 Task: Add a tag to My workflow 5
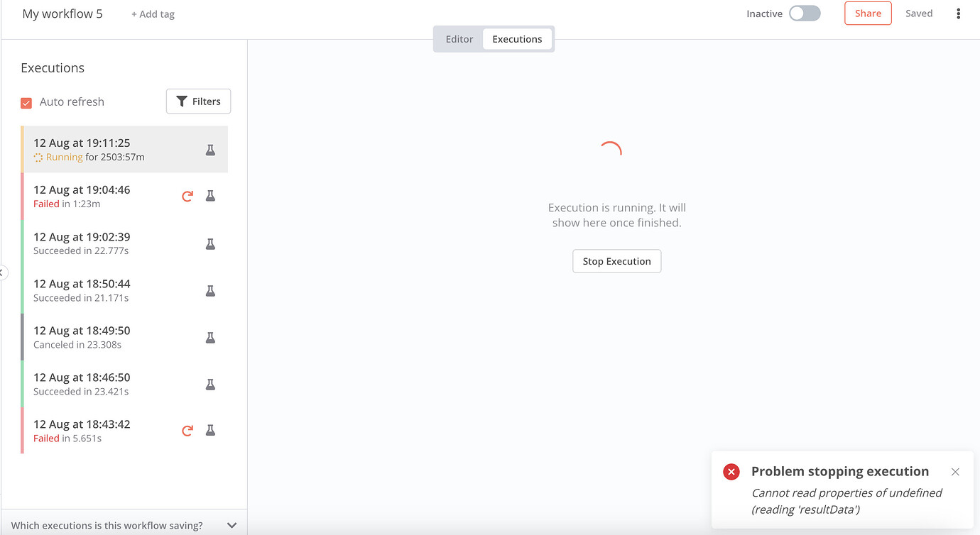(153, 13)
